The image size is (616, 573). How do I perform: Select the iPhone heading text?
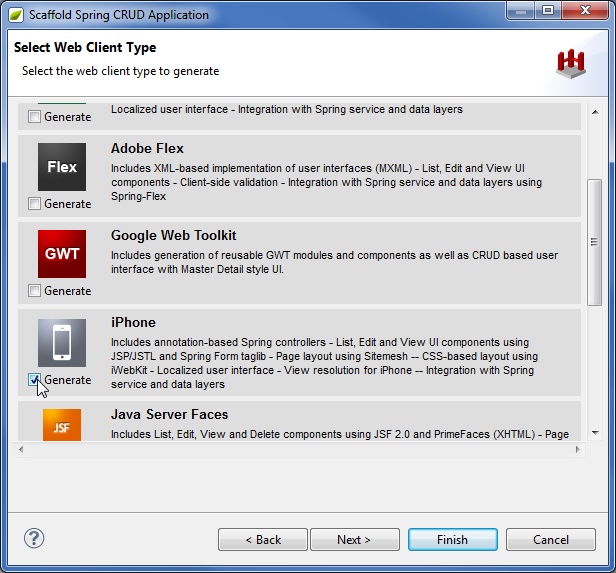coord(133,322)
